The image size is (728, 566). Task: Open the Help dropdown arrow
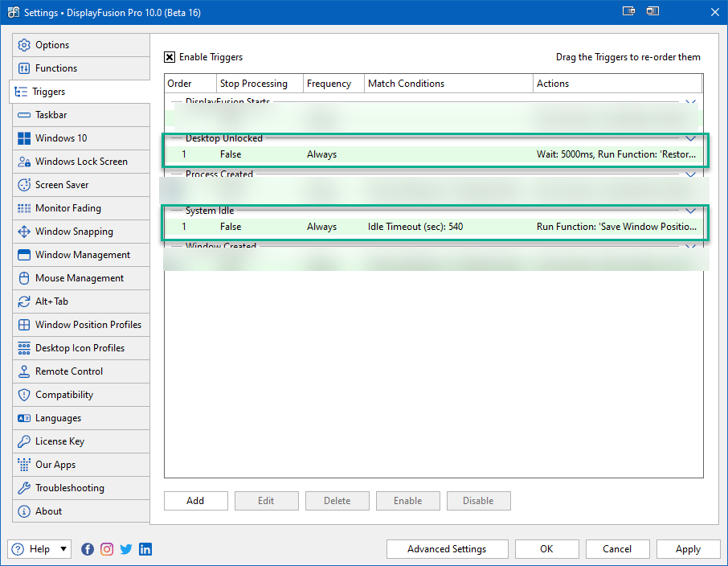[x=63, y=549]
